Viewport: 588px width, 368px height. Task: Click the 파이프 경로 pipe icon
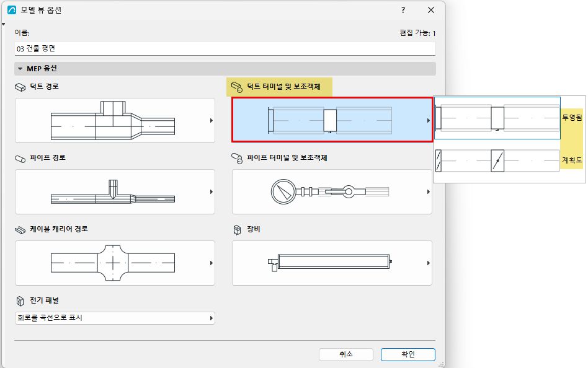[x=20, y=159]
